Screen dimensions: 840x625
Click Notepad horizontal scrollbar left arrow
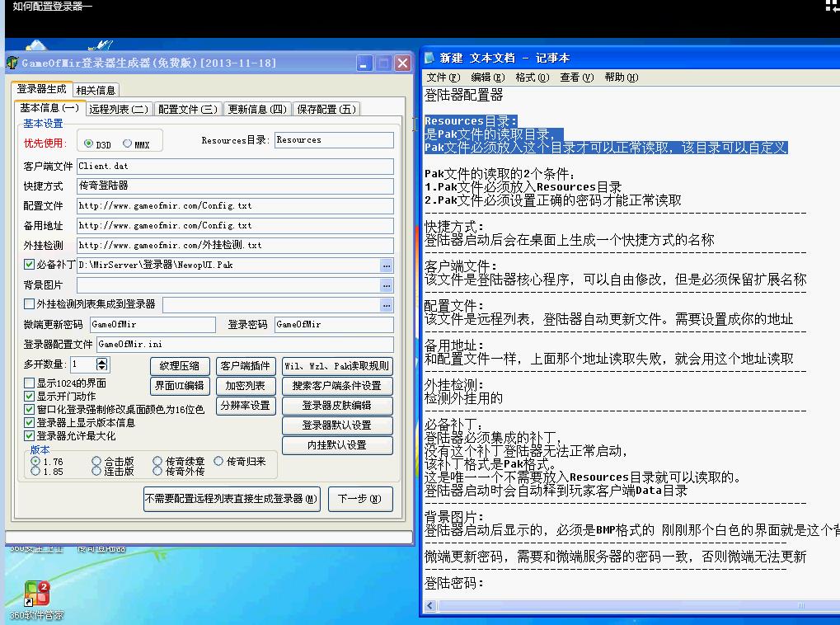[429, 606]
